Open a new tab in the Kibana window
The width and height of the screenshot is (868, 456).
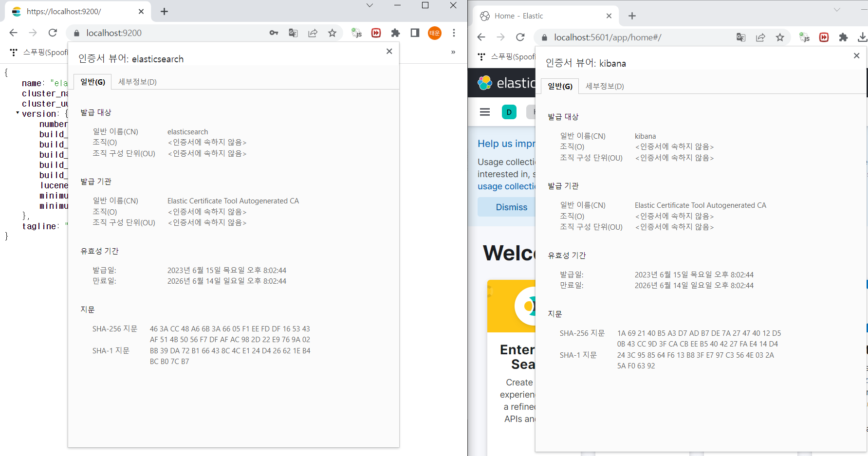click(x=632, y=16)
